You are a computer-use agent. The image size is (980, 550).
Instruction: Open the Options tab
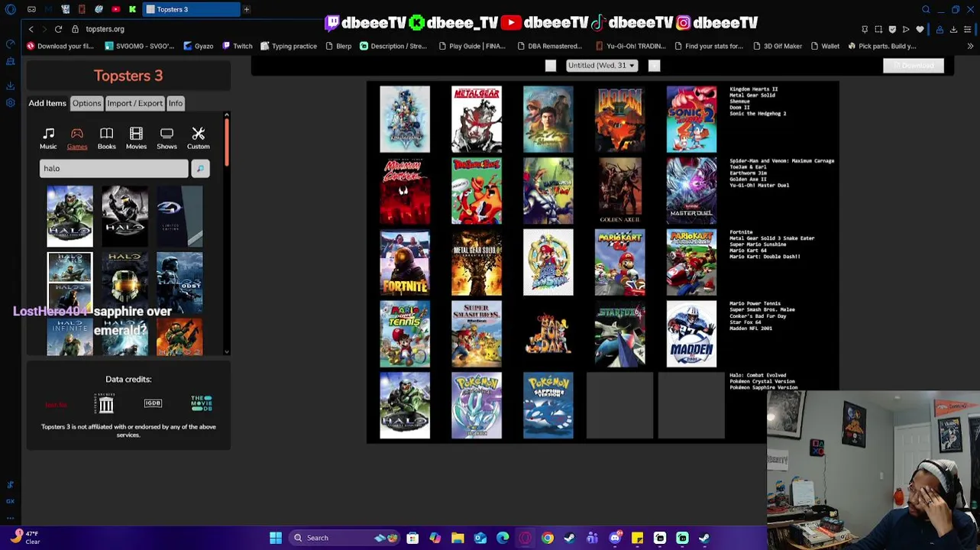pos(86,103)
